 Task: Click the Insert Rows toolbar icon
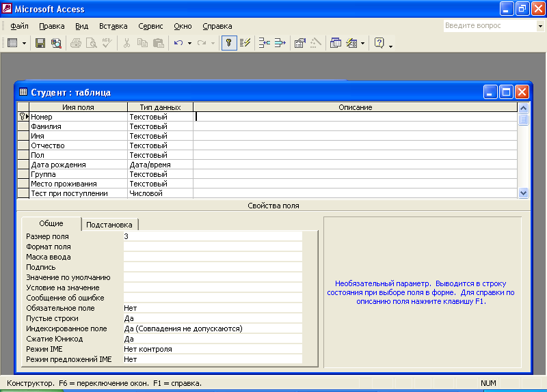pyautogui.click(x=265, y=43)
